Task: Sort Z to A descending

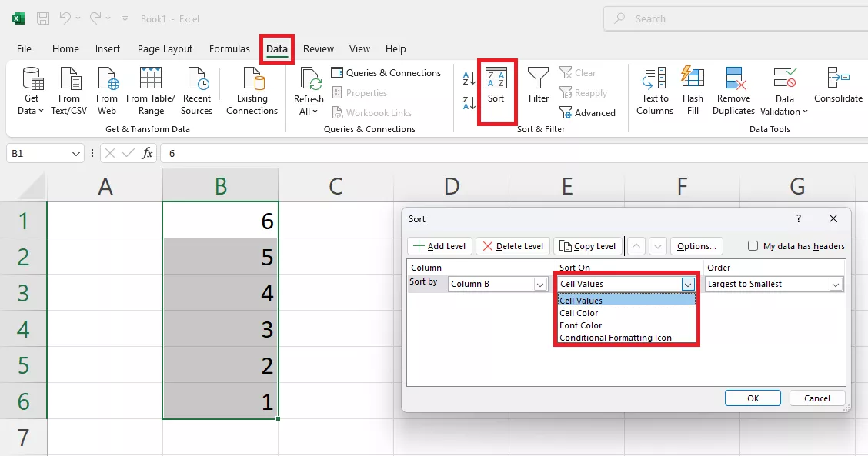Action: pos(469,102)
